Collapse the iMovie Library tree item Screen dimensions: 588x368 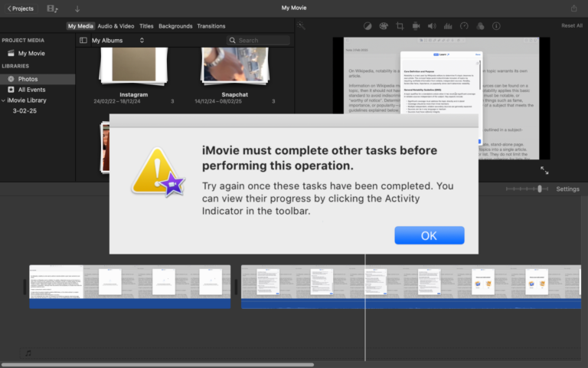tap(3, 100)
